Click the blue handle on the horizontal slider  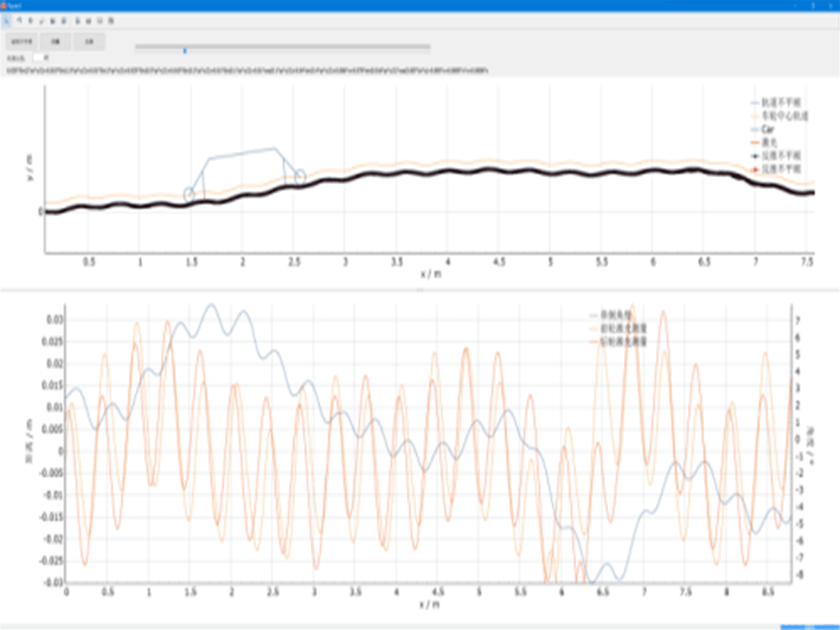tap(185, 51)
